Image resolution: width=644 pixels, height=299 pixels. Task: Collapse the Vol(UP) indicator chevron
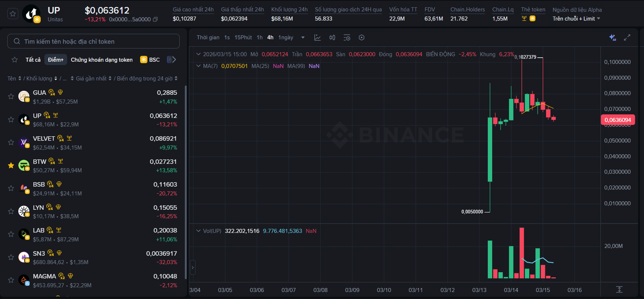(x=198, y=231)
